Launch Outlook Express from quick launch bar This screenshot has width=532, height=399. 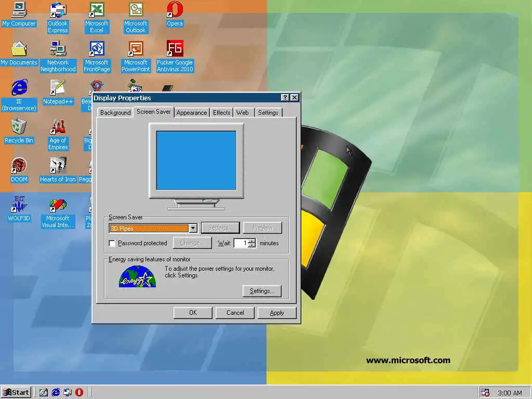click(x=68, y=392)
